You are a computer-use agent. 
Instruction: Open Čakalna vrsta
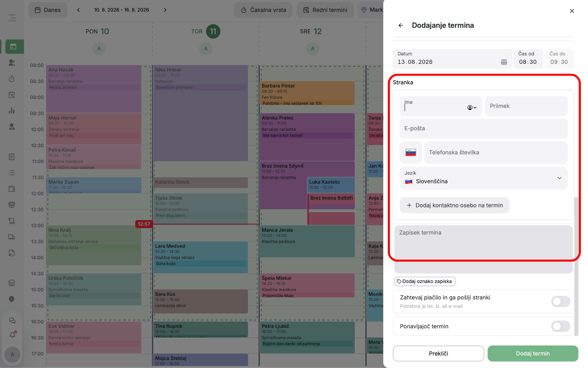click(263, 10)
